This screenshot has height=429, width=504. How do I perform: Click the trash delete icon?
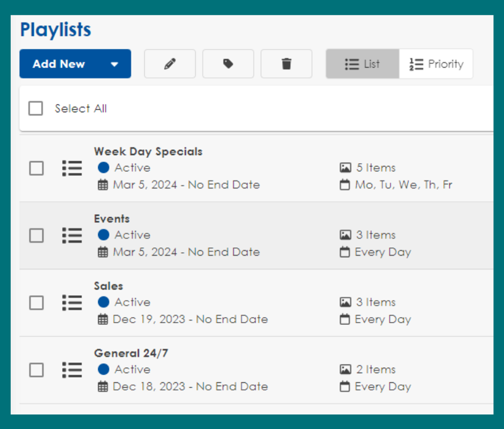point(286,64)
